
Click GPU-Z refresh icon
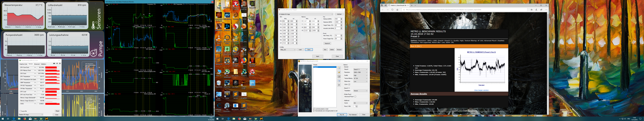coord(57,64)
